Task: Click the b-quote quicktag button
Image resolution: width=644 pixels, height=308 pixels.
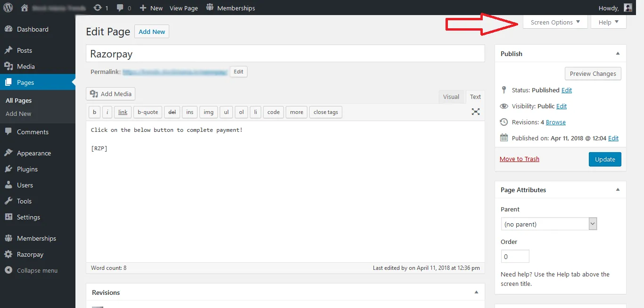Action: click(x=148, y=112)
